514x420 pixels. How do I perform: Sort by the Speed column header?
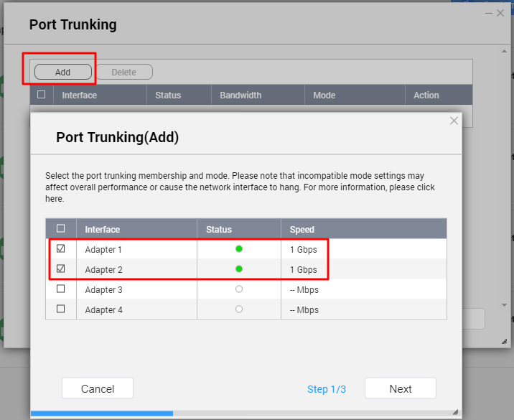coord(302,230)
